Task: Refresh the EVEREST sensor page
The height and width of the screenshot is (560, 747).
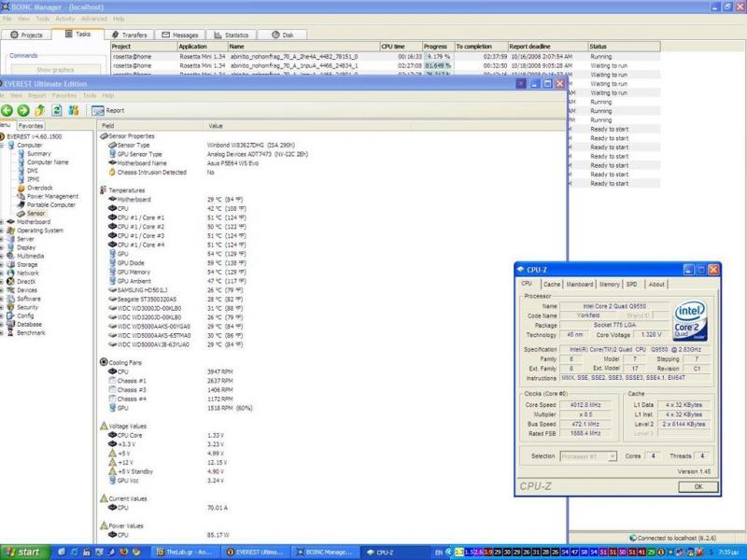Action: point(57,110)
